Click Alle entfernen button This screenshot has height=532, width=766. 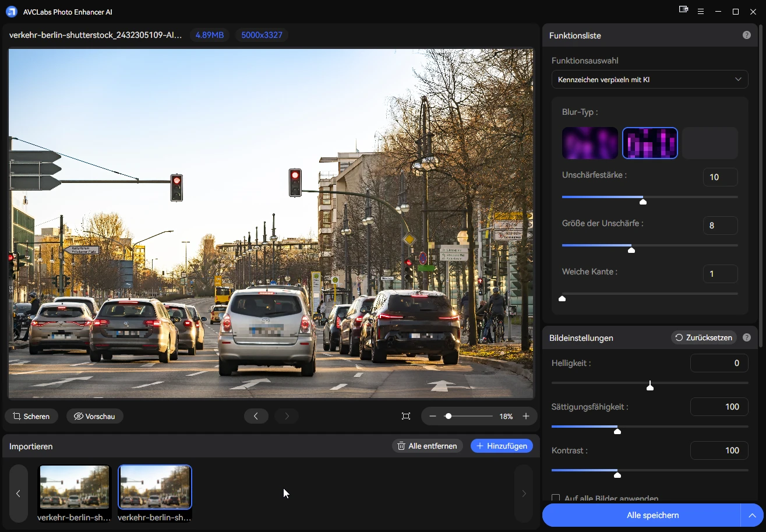428,446
